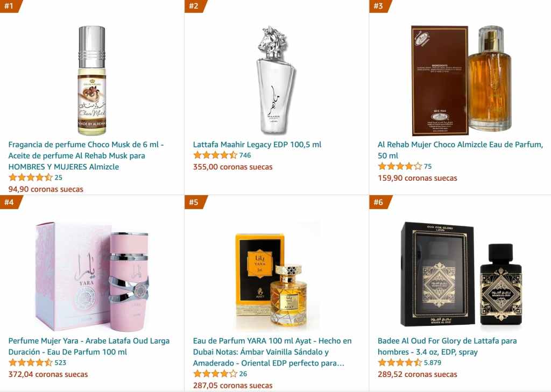Open the Lattafa Maahir Legacy bottle image
This screenshot has height=392, width=551.
pos(276,81)
